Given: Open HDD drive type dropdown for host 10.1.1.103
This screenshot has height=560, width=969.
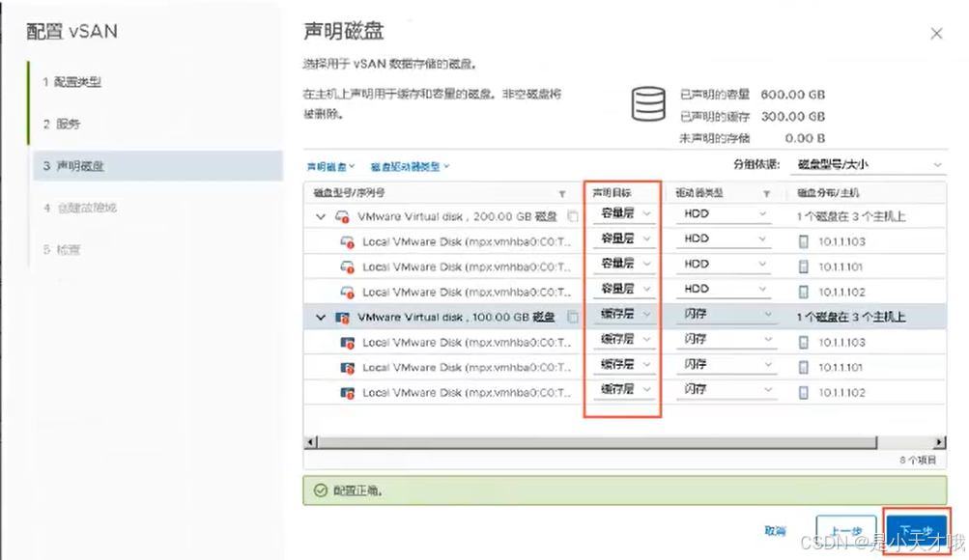Looking at the screenshot, I should pos(723,238).
